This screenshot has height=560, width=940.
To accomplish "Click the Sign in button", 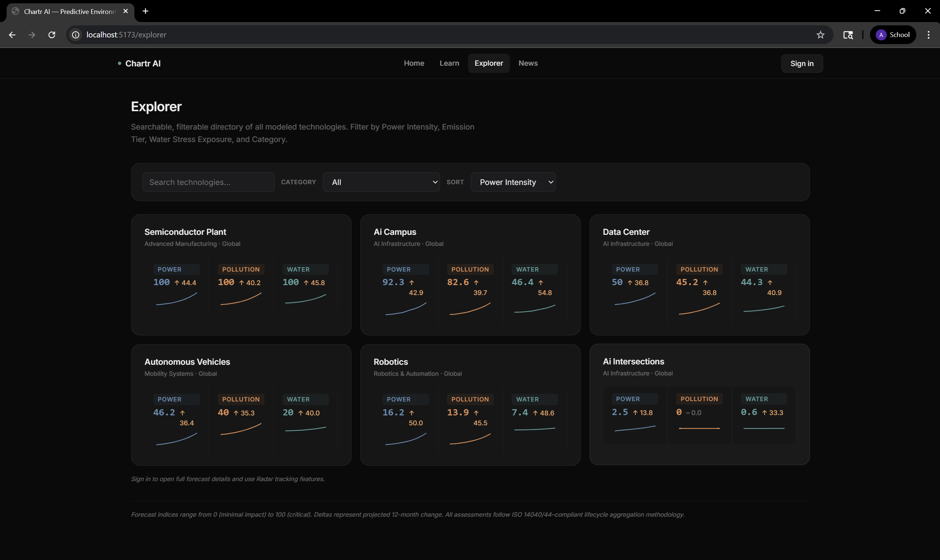I will pyautogui.click(x=802, y=63).
